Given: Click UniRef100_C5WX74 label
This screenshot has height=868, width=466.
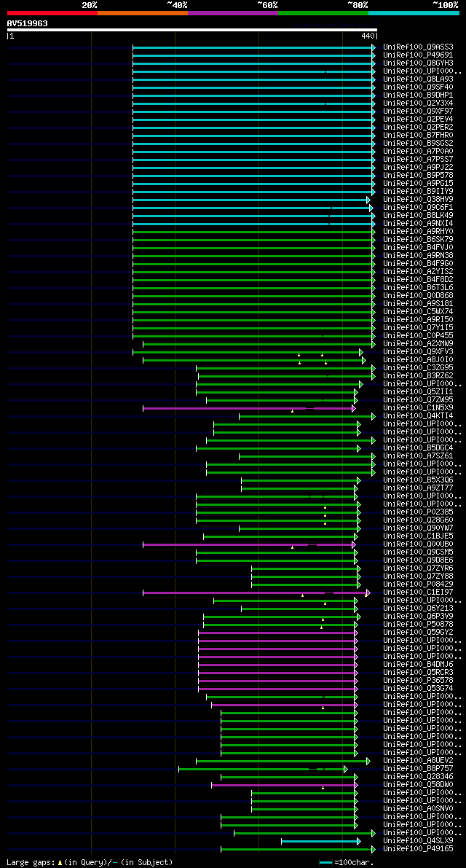Looking at the screenshot, I should tap(418, 312).
